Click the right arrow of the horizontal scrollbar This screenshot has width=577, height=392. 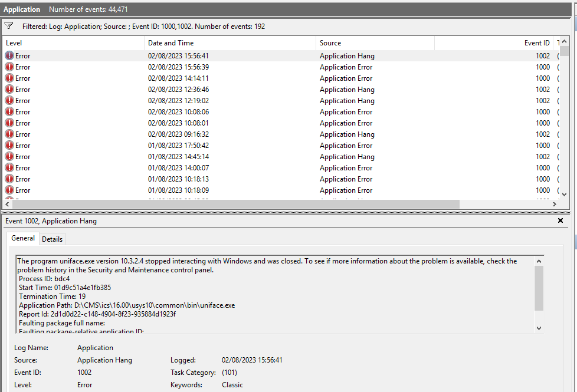click(555, 203)
